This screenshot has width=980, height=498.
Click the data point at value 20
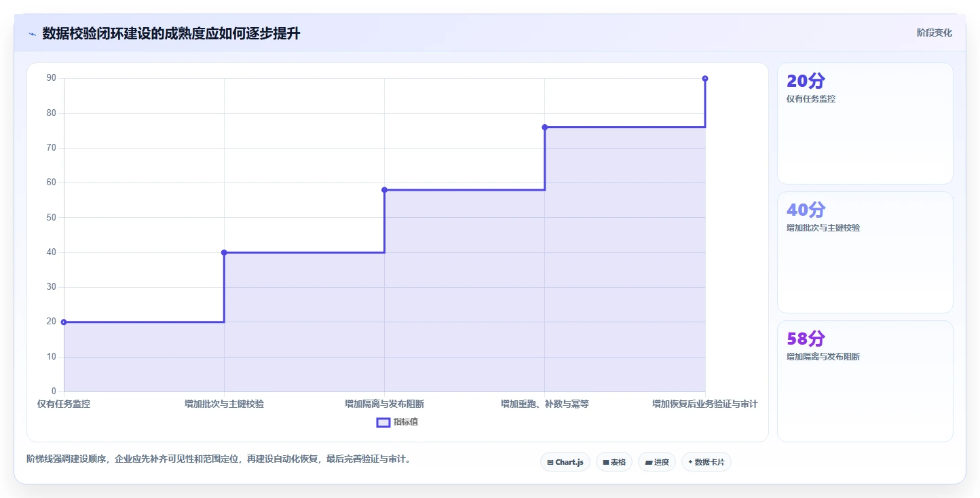point(64,322)
